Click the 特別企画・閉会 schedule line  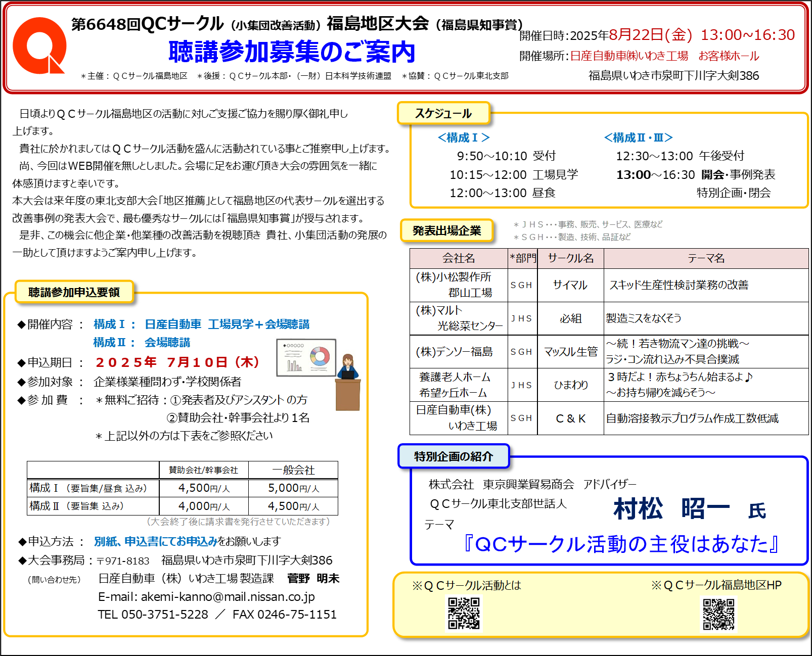pyautogui.click(x=734, y=193)
